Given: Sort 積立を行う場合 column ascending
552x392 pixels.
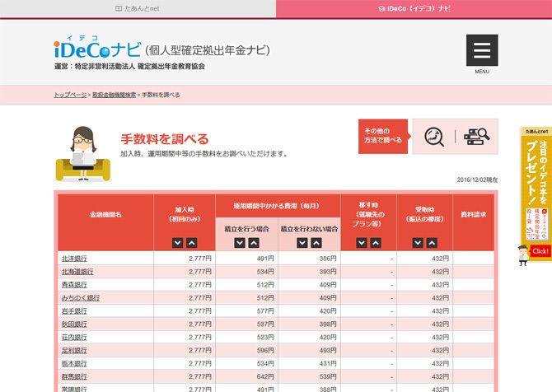Looking at the screenshot, I should pyautogui.click(x=254, y=243).
